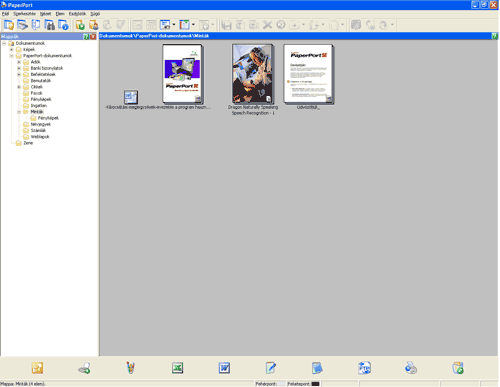Click the arrange items toolbar icon
The width and height of the screenshot is (500, 387).
click(184, 25)
